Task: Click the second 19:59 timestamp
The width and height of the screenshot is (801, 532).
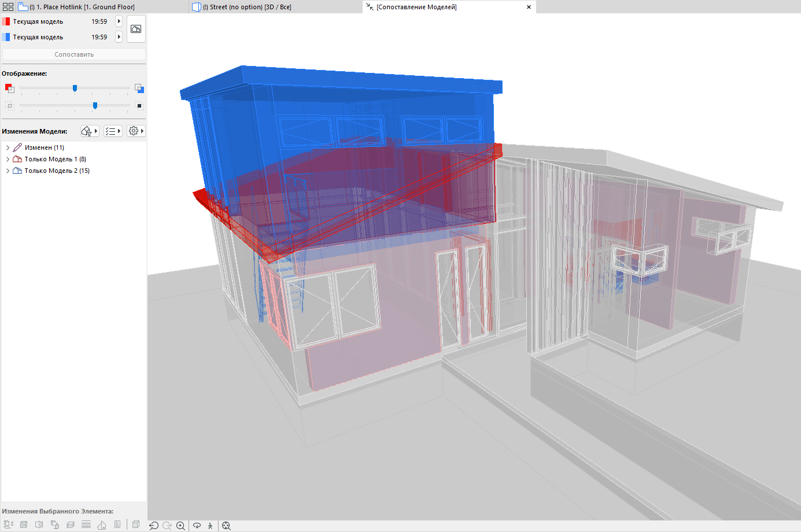Action: coord(99,37)
